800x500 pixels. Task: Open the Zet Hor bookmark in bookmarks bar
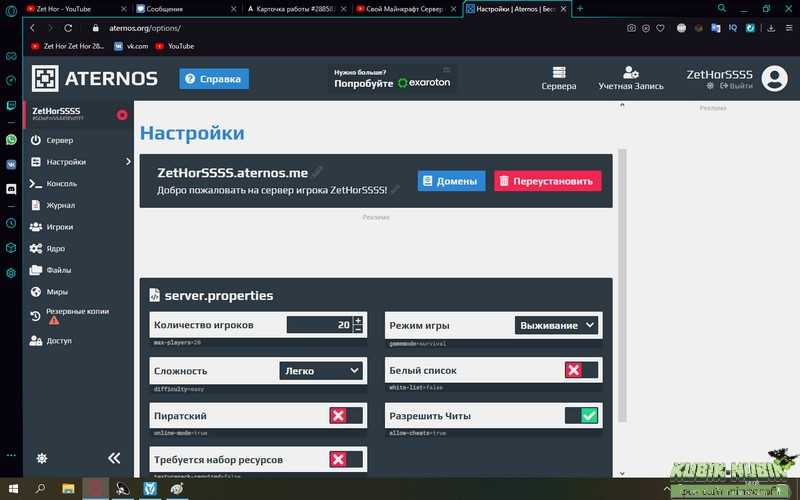pos(68,46)
